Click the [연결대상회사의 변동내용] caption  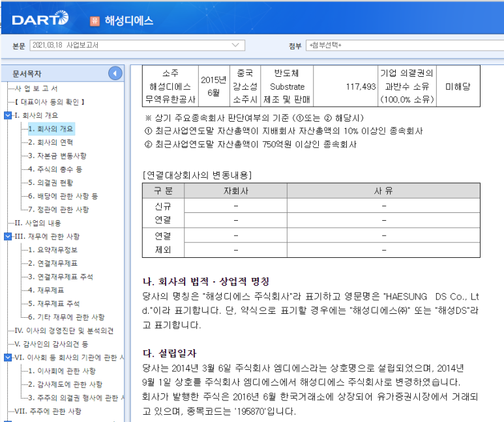point(197,175)
